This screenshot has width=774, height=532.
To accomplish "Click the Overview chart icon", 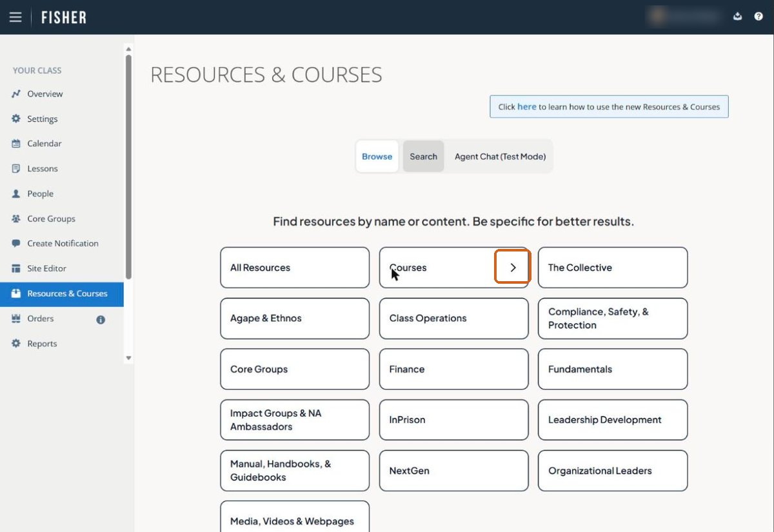I will pos(16,94).
